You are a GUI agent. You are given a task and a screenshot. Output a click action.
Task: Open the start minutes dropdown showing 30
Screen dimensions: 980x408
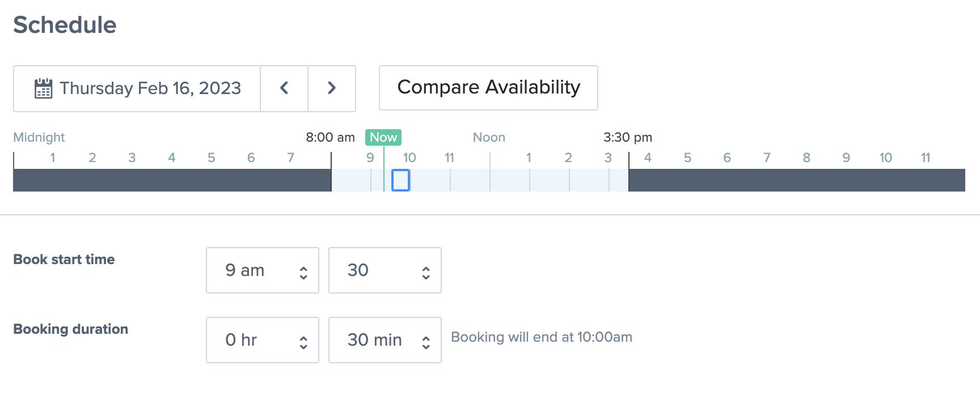pos(385,270)
